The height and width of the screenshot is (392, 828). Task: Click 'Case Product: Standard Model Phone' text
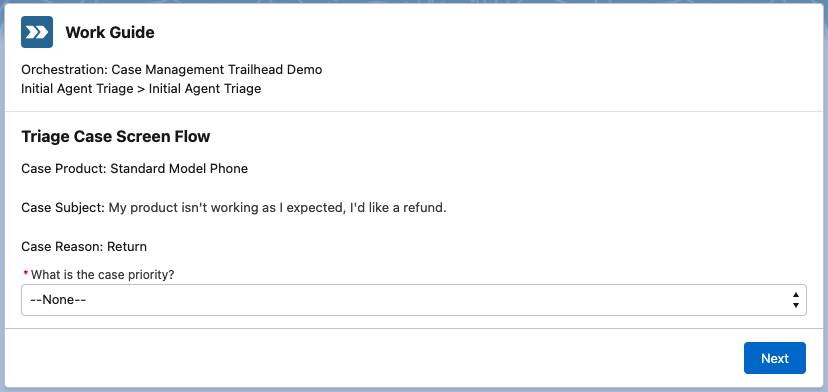tap(135, 169)
